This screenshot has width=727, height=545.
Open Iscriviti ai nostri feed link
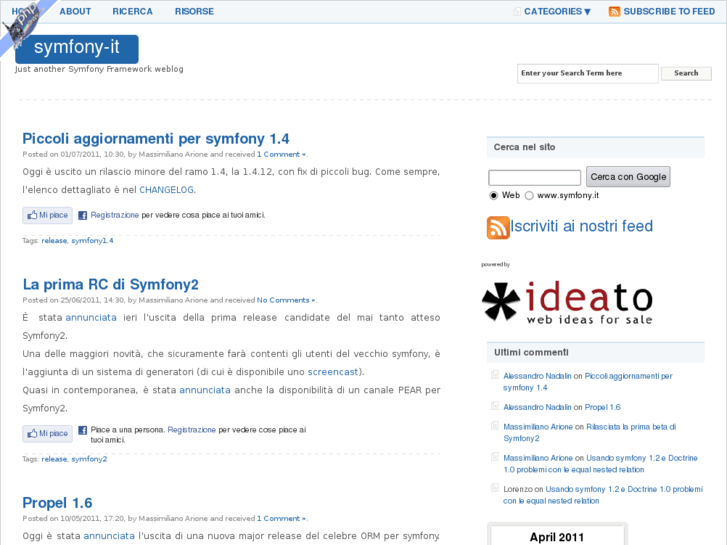coord(581,226)
